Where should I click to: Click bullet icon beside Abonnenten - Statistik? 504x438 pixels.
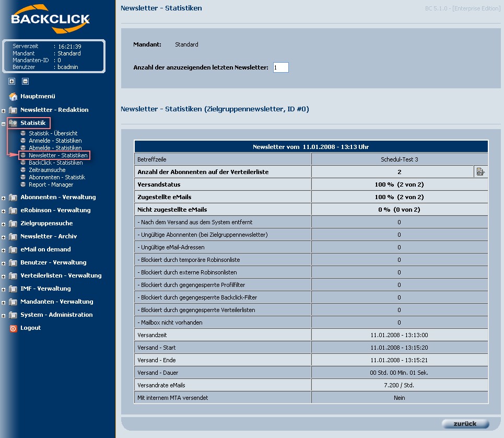tap(23, 177)
